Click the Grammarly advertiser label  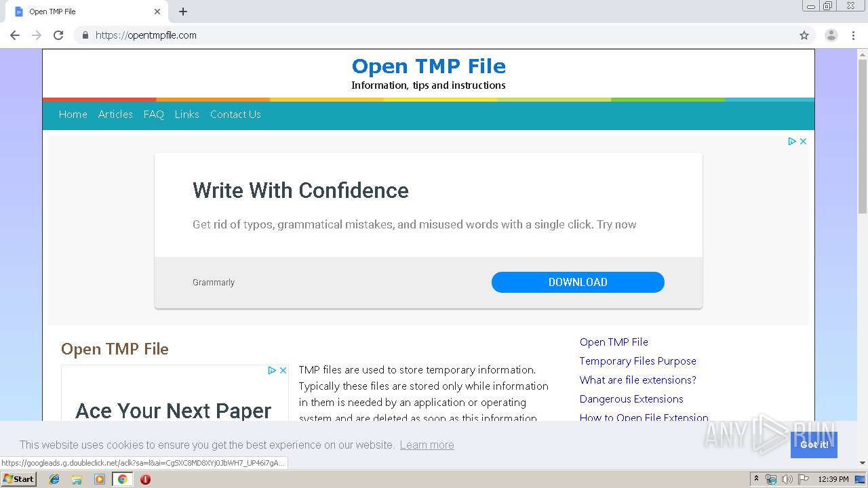click(x=214, y=283)
